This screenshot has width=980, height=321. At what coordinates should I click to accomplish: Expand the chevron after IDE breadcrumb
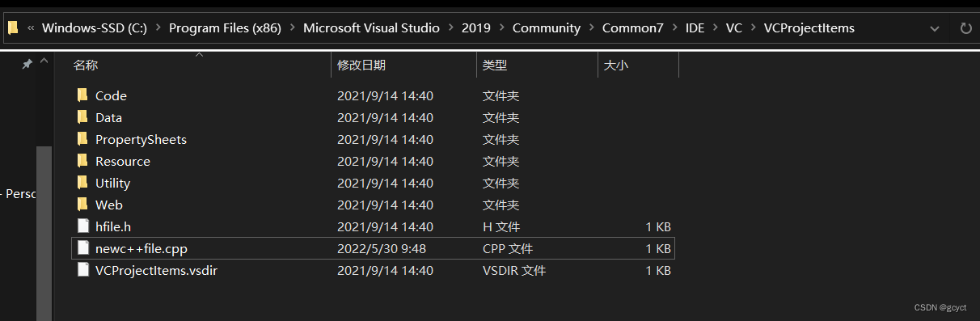[x=715, y=28]
